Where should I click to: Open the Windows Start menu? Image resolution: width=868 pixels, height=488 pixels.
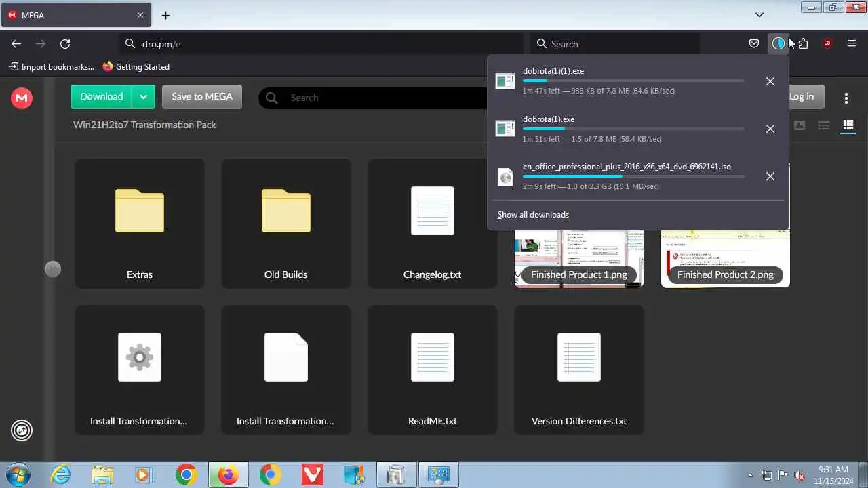18,474
